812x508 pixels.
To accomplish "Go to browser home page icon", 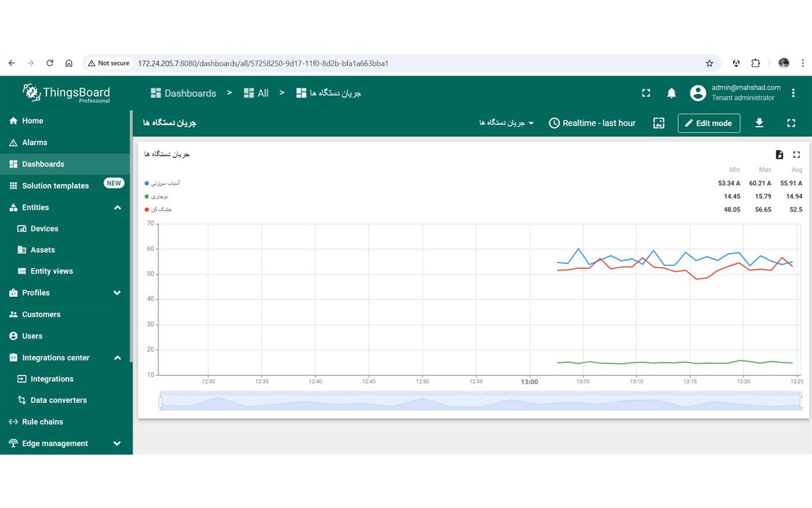I will tap(69, 63).
